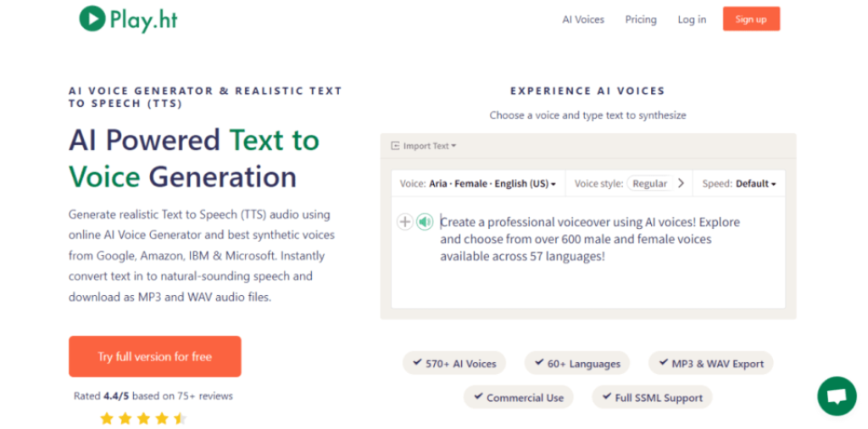Open the live chat widget

tap(837, 396)
